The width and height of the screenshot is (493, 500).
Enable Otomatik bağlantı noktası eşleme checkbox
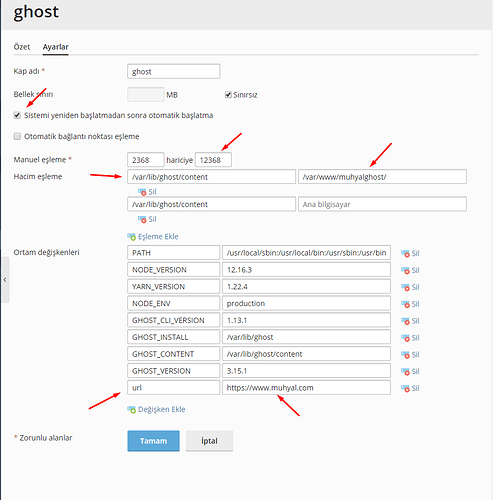click(x=17, y=136)
